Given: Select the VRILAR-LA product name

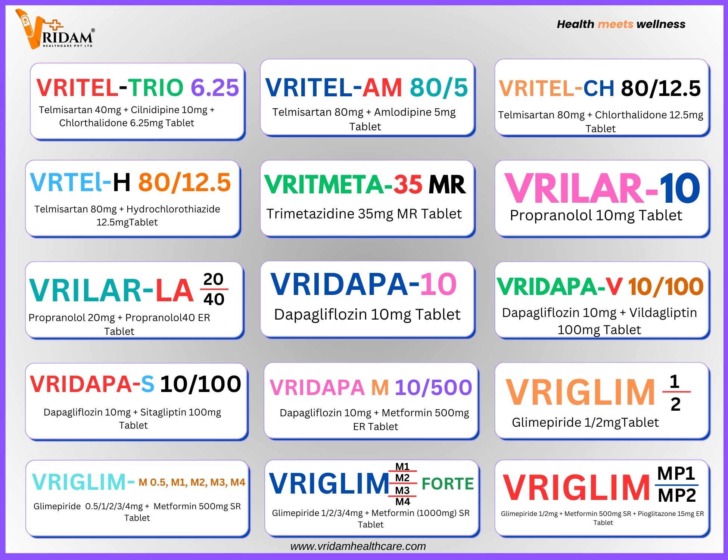Looking at the screenshot, I should coord(112,290).
